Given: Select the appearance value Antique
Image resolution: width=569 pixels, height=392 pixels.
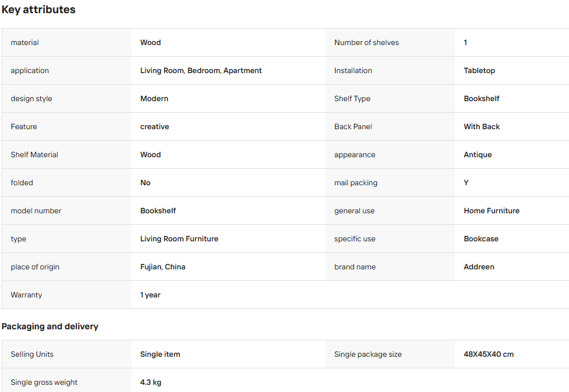Looking at the screenshot, I should coord(478,154).
